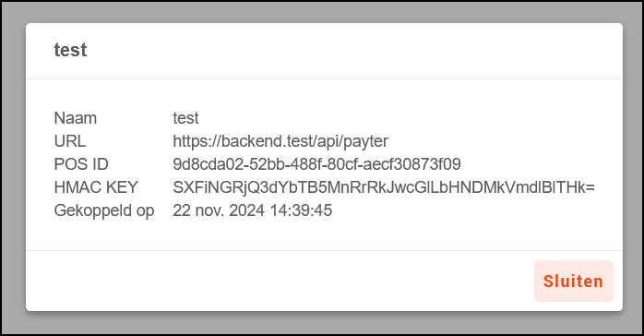Viewport: 644px width, 336px height.
Task: Select the 'POS ID' field label
Action: 81,164
